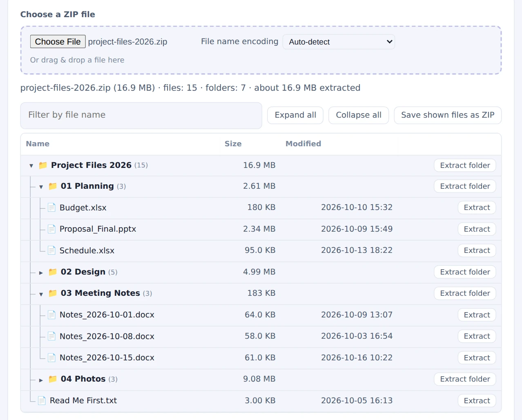This screenshot has width=522, height=420.
Task: Collapse the Project Files 2026 root folder
Action: click(x=31, y=165)
